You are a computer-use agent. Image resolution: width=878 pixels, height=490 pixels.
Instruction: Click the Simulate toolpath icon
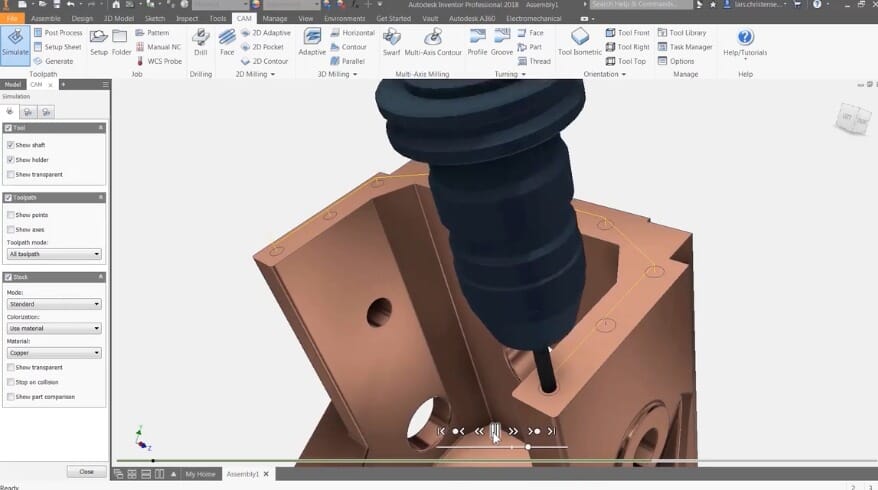coord(15,44)
